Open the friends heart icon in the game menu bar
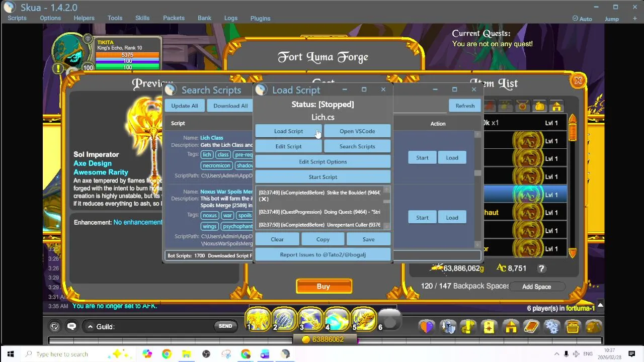This screenshot has height=362, width=644. (427, 327)
